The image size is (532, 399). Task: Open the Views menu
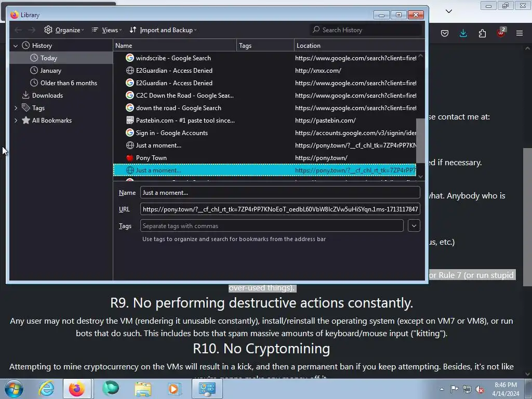coord(107,30)
